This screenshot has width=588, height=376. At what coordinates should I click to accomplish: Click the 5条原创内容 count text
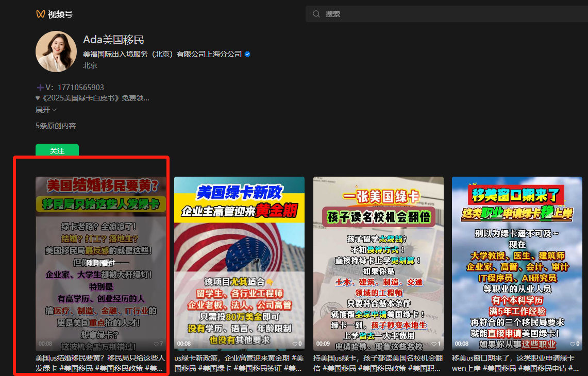[56, 126]
